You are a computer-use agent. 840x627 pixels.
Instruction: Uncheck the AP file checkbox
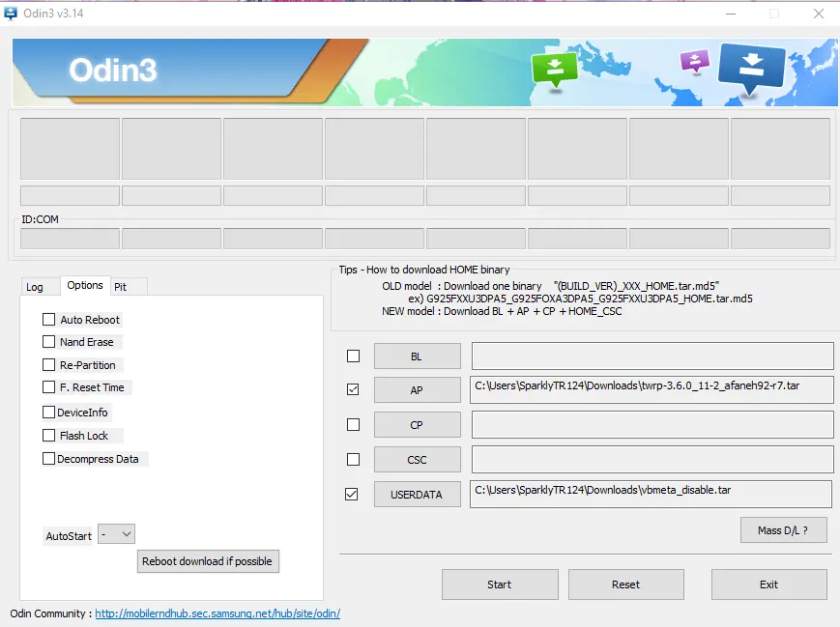(353, 389)
